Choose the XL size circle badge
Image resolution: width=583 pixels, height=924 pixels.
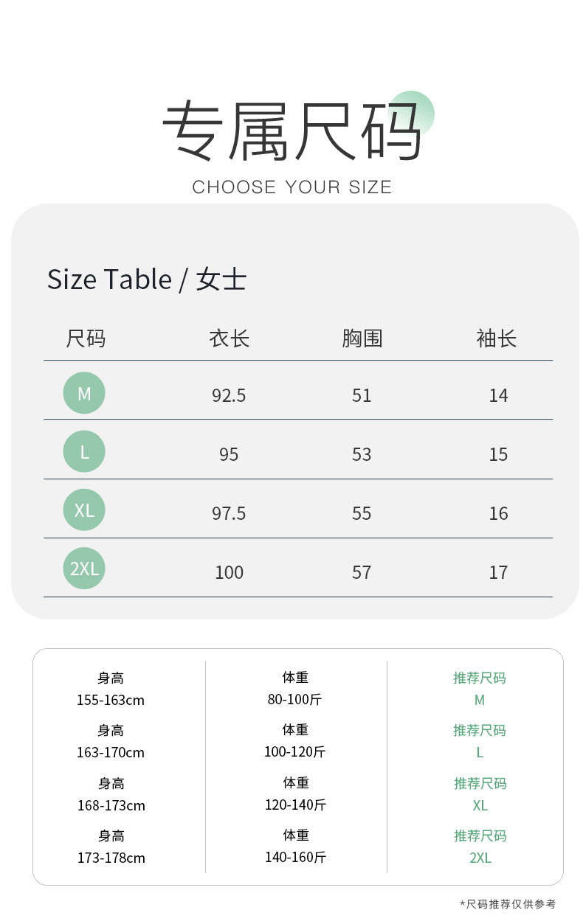[84, 510]
